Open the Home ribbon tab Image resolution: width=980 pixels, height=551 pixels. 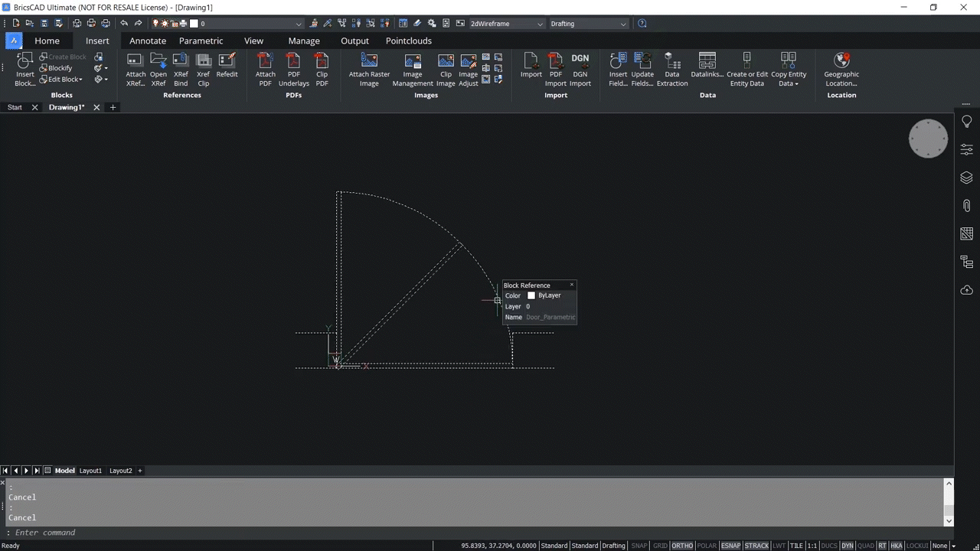(x=47, y=41)
